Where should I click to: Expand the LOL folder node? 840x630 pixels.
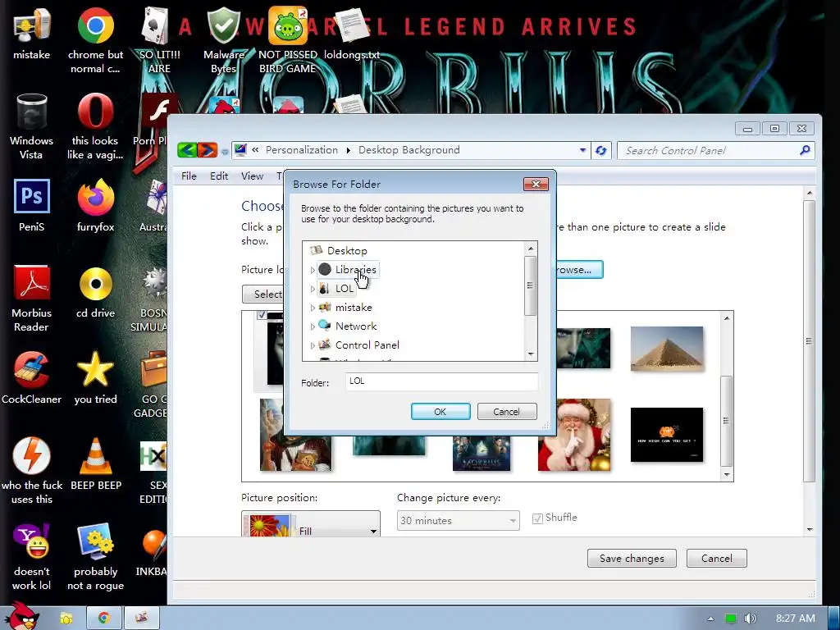click(313, 289)
